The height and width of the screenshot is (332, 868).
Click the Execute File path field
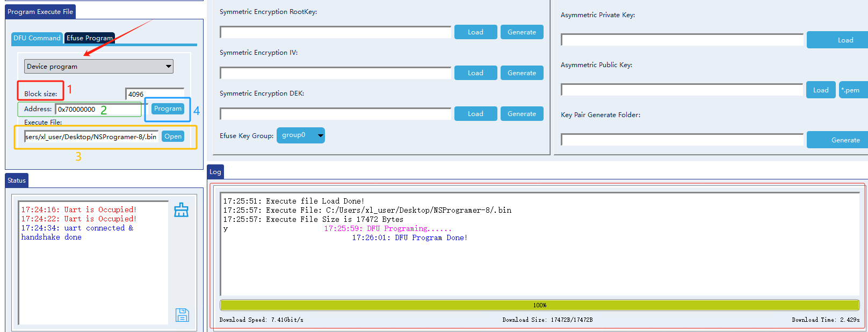[x=91, y=136]
